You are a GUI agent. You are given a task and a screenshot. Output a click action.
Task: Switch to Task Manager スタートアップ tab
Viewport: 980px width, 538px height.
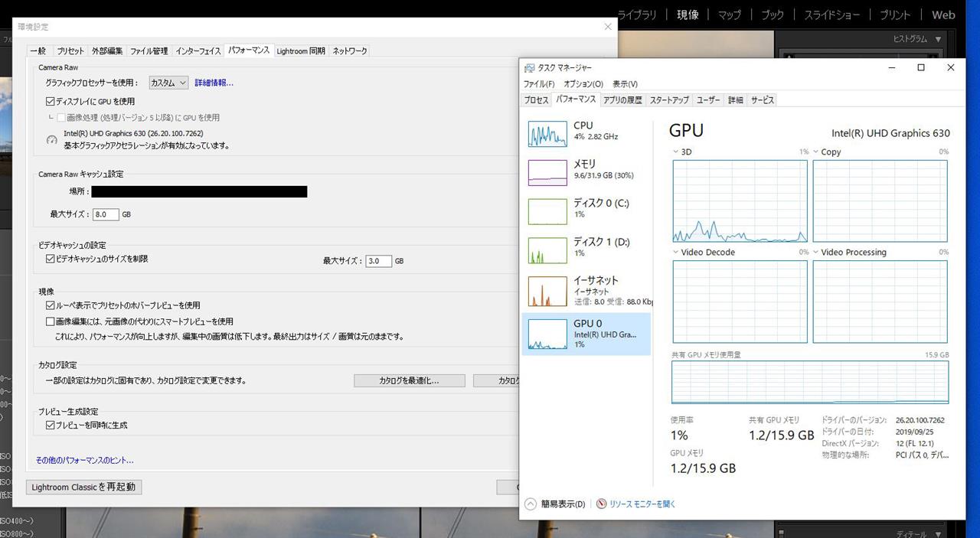(669, 100)
